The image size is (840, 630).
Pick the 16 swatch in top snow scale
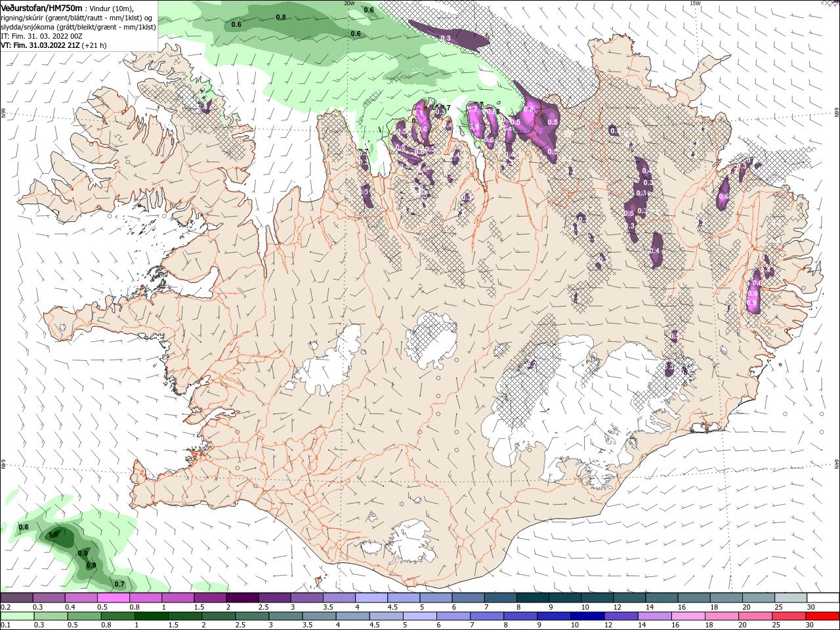[694, 598]
